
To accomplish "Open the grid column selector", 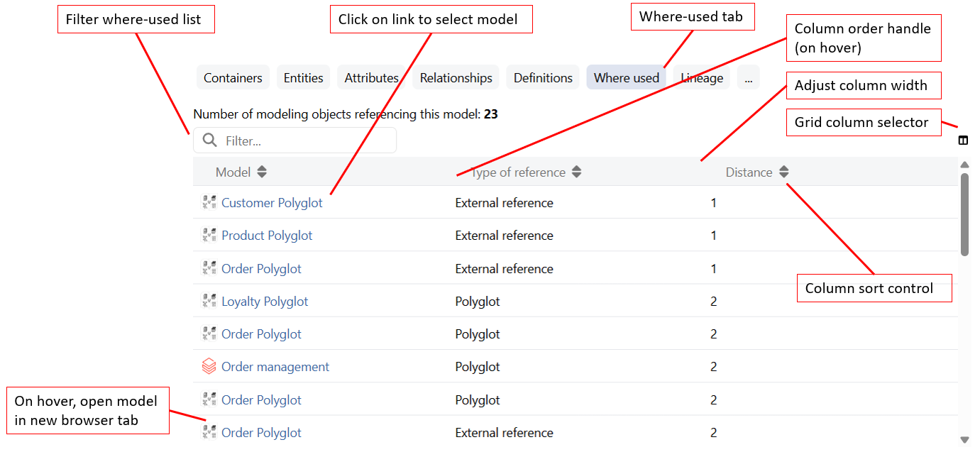I will tap(963, 140).
